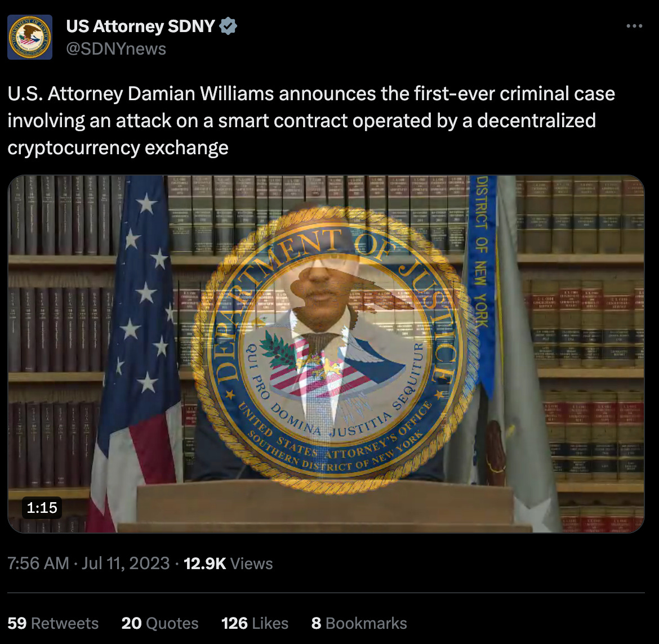Open the three-dot more options menu
This screenshot has width=659, height=644.
pos(634,26)
